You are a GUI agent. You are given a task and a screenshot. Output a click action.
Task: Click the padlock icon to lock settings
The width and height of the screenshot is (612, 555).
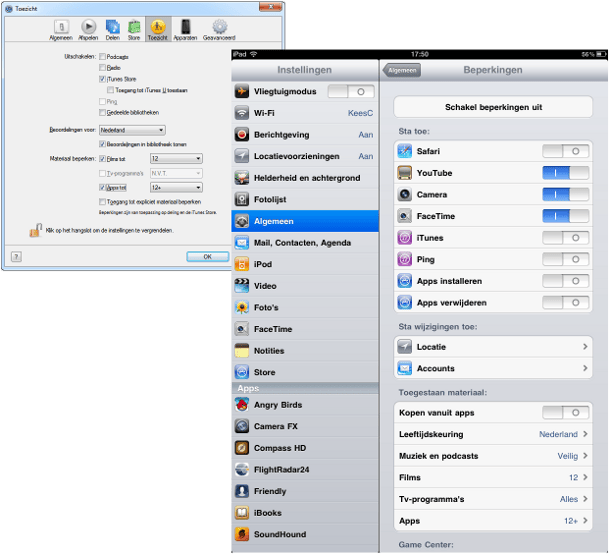tap(36, 231)
